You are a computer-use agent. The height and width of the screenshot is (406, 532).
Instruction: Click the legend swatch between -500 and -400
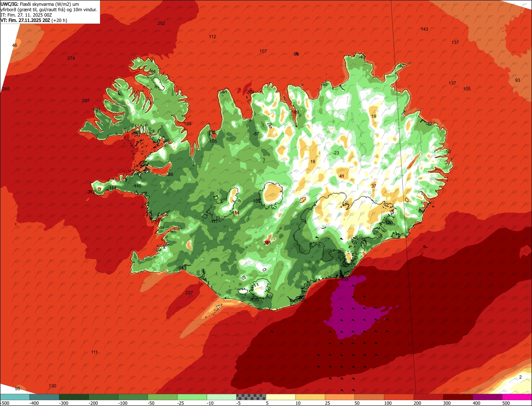point(15,396)
